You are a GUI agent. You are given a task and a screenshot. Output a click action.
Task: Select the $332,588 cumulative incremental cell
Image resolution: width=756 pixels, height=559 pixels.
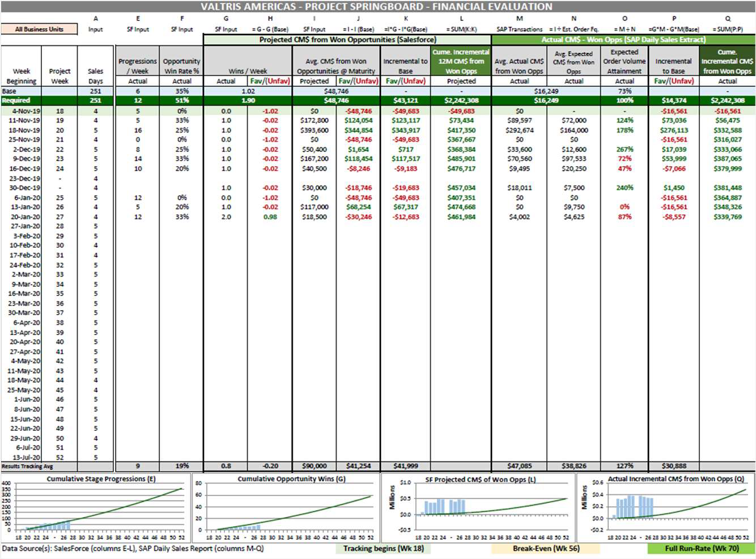[728, 130]
